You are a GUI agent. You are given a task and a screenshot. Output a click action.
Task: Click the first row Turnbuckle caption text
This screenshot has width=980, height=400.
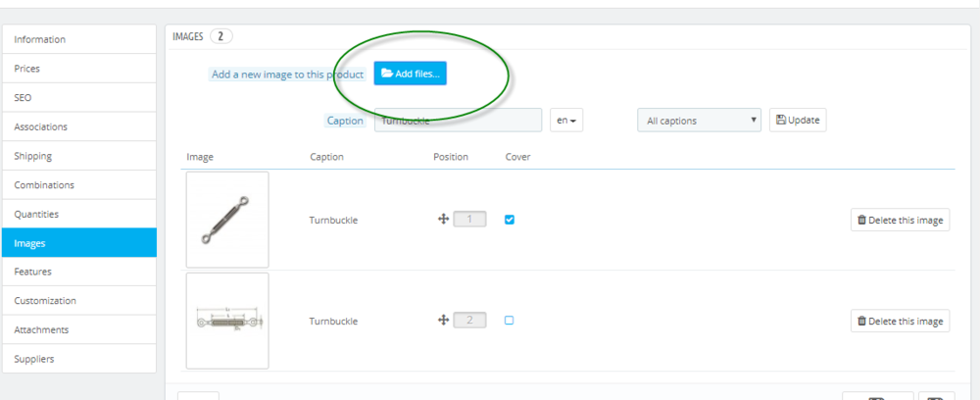pyautogui.click(x=333, y=220)
